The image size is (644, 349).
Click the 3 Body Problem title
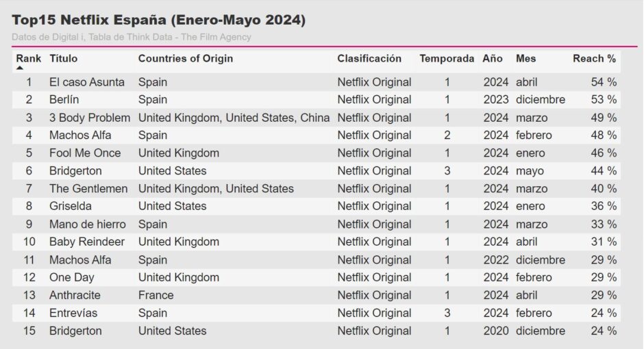[x=90, y=118]
